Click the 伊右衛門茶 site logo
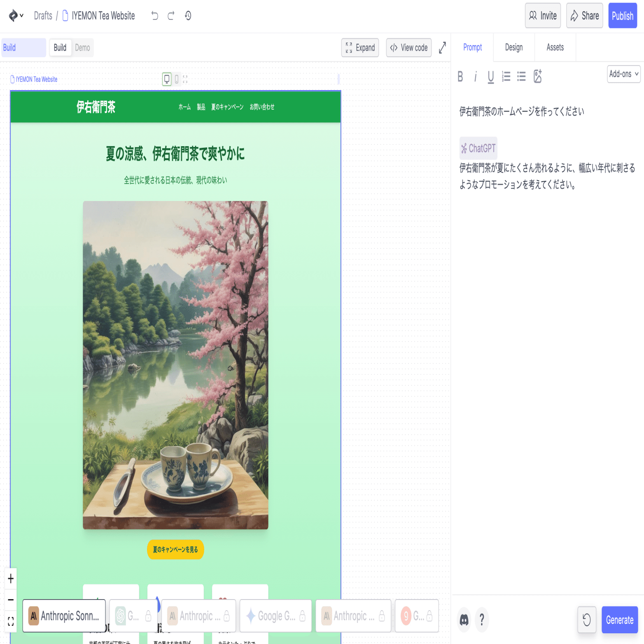Viewport: 644px width, 644px height. [x=96, y=107]
